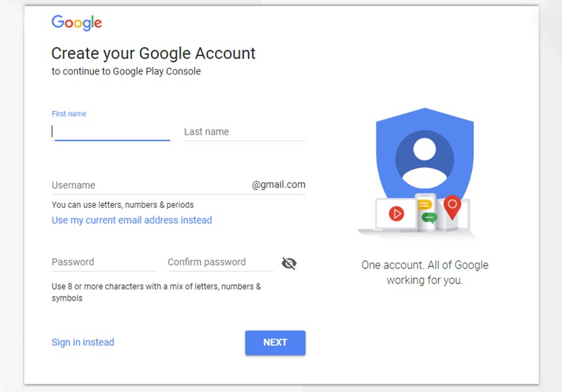Screen dimensions: 562x392
Task: Hide the password using the crossed-eye toggle
Action: click(288, 263)
